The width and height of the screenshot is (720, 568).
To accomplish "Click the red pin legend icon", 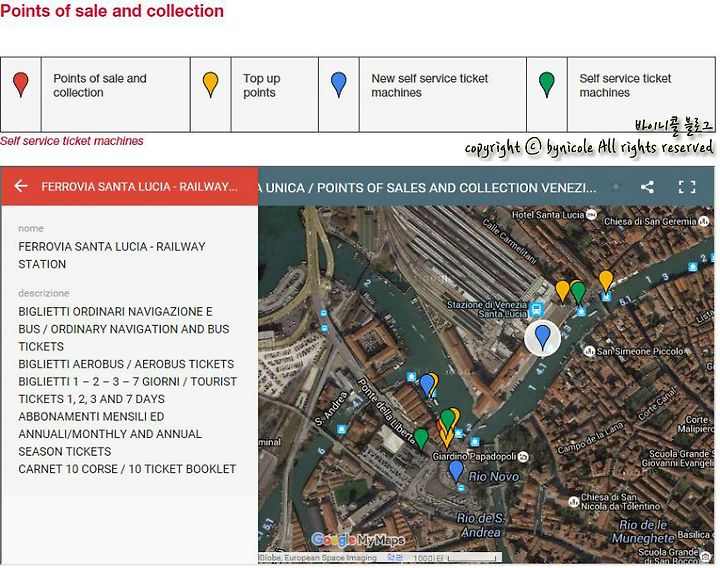I will tap(21, 84).
